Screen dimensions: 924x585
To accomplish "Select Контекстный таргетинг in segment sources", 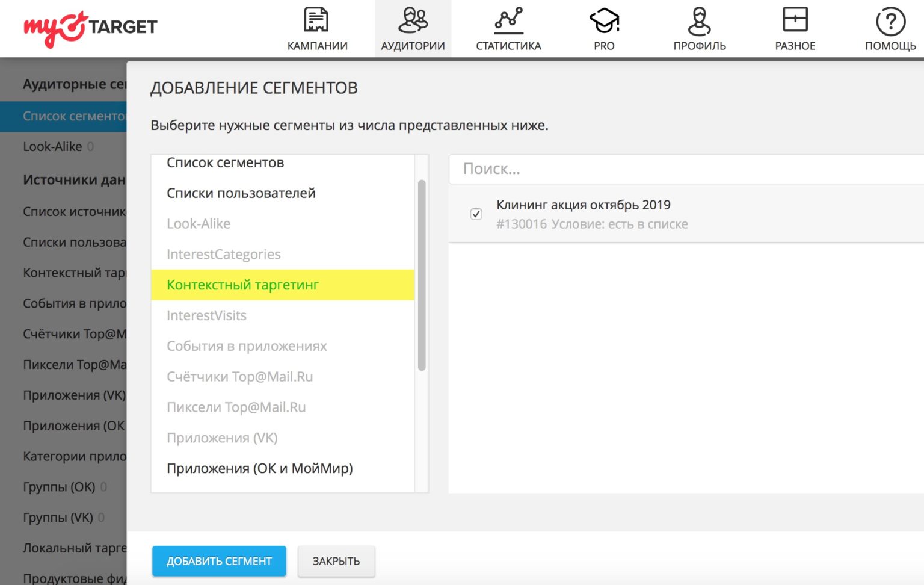I will click(242, 285).
